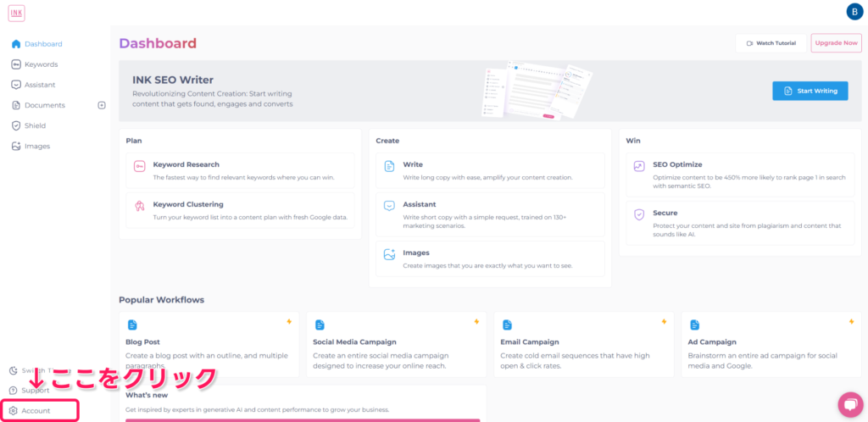
Task: Click the Documents file icon
Action: point(16,105)
